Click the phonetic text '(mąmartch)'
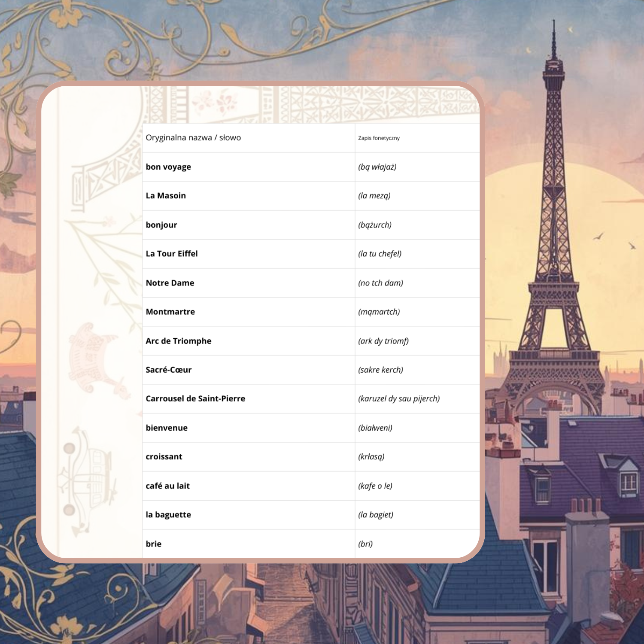Image resolution: width=644 pixels, height=644 pixels. 379,312
